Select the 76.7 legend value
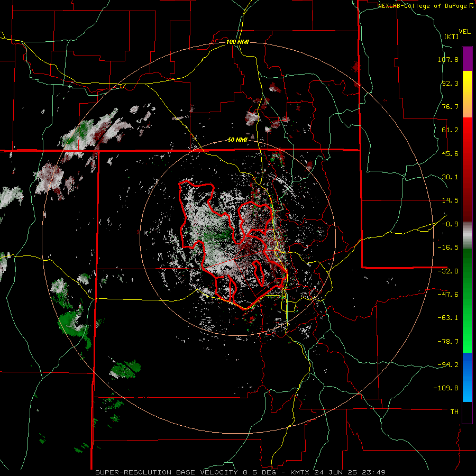The width and height of the screenshot is (476, 476). [x=450, y=106]
